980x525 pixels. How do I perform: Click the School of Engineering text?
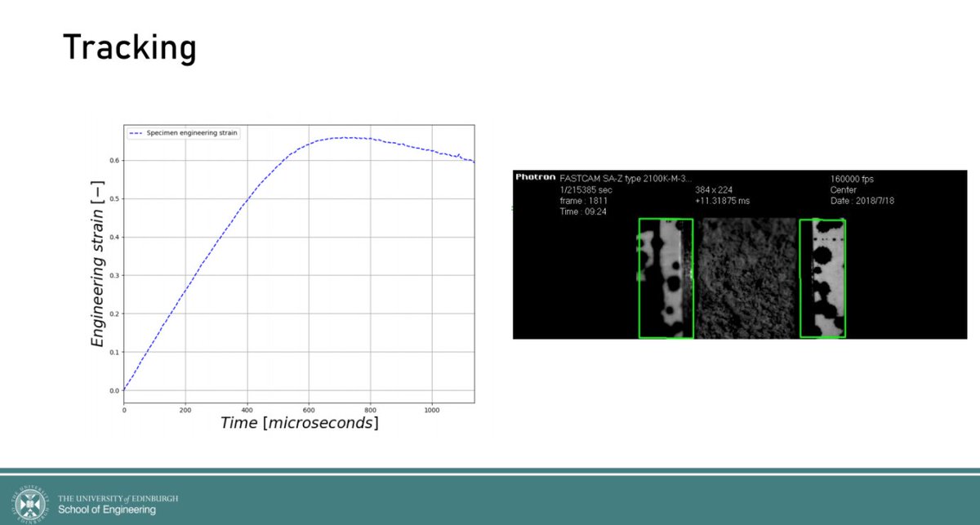click(106, 509)
